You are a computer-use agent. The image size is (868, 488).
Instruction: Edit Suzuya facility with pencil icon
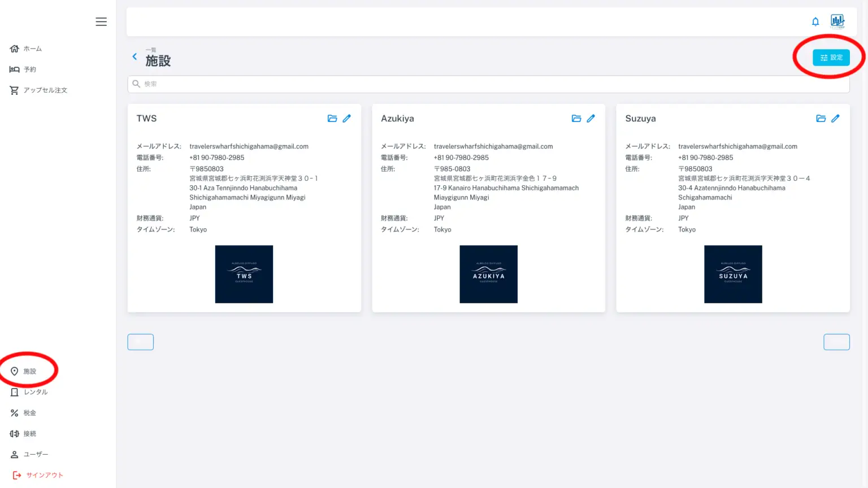[835, 119]
